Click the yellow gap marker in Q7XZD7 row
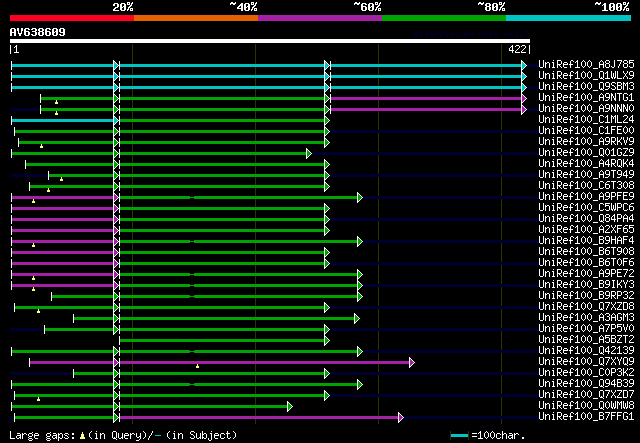The image size is (640, 443). click(39, 399)
